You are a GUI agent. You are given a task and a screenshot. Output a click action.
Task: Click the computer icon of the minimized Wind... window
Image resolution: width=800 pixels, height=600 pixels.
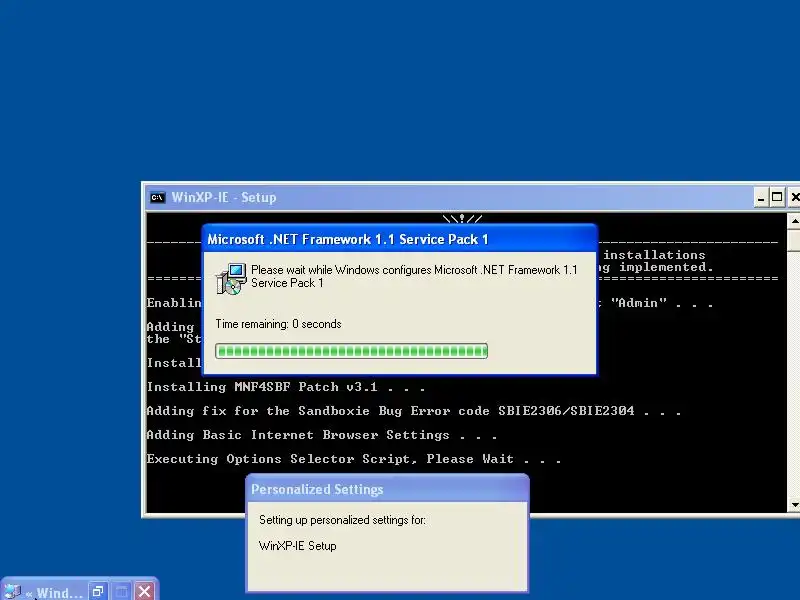[x=12, y=592]
